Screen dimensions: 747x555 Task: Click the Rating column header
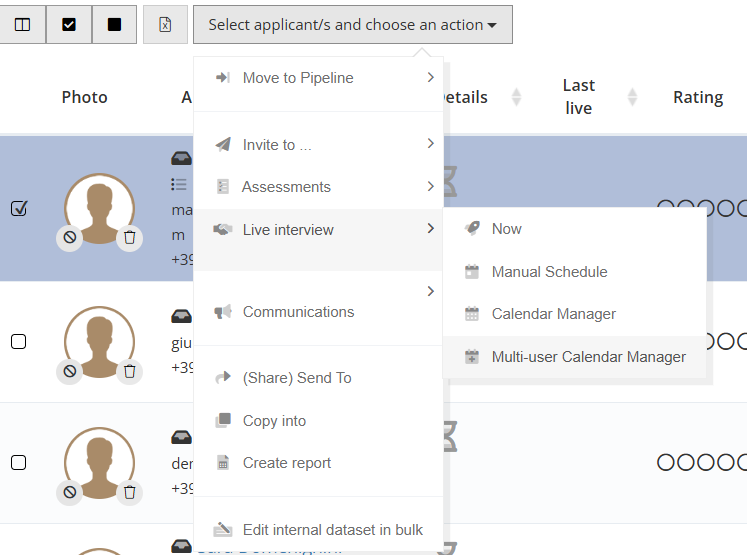click(x=698, y=97)
